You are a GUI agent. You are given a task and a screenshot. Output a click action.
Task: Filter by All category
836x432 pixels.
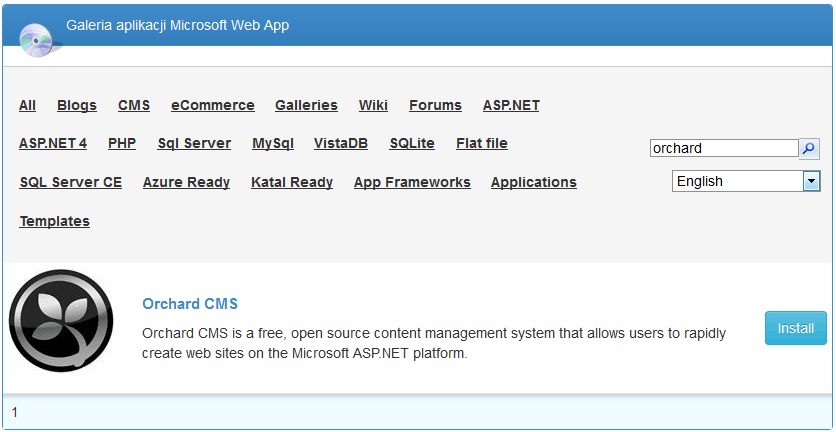tap(27, 106)
